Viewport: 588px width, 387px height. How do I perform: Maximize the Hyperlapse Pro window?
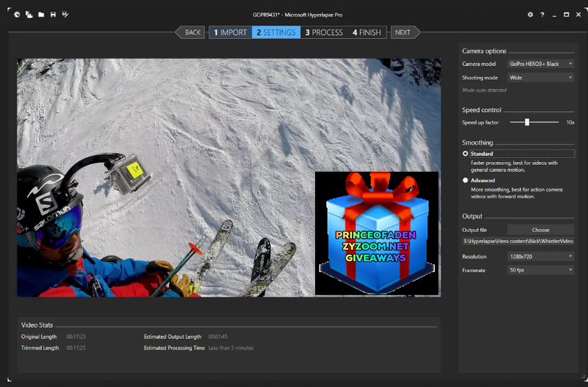[x=567, y=15]
